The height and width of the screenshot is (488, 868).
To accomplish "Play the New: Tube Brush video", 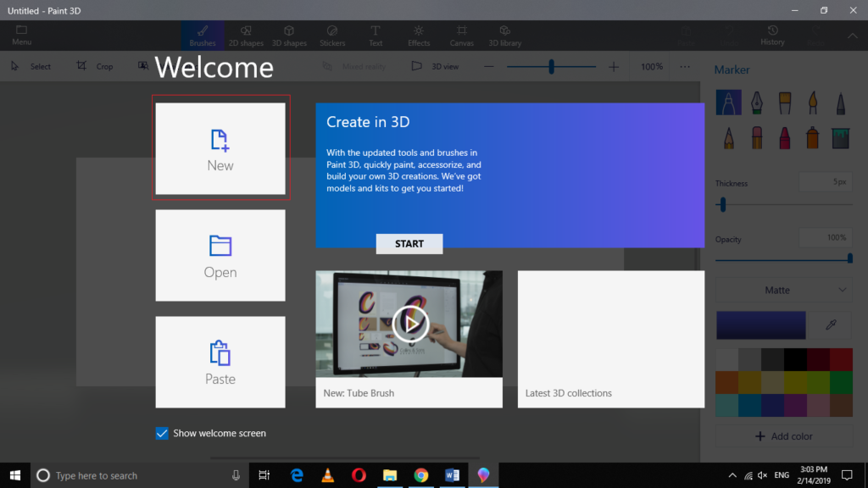I will (x=410, y=324).
